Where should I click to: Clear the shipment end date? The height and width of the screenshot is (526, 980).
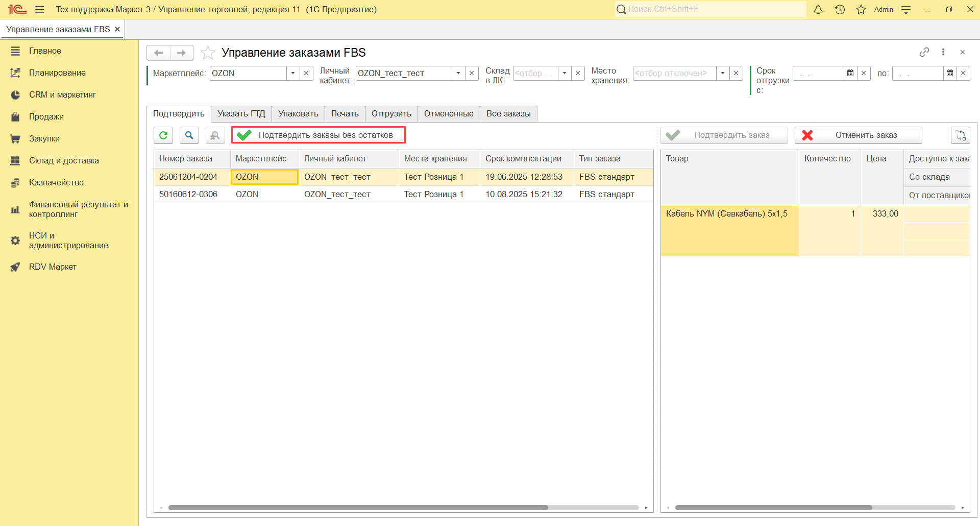(963, 73)
